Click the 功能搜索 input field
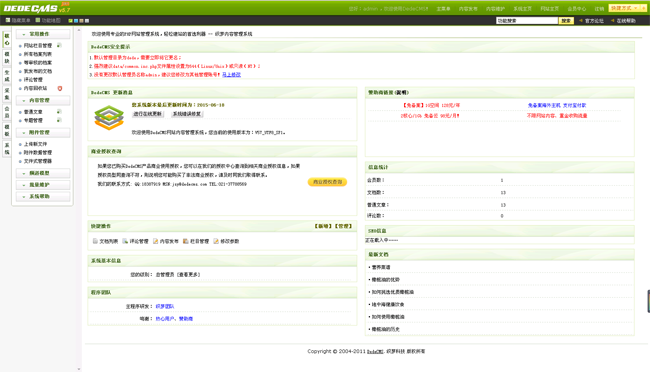Screen dimensions: 650x372 [x=527, y=20]
